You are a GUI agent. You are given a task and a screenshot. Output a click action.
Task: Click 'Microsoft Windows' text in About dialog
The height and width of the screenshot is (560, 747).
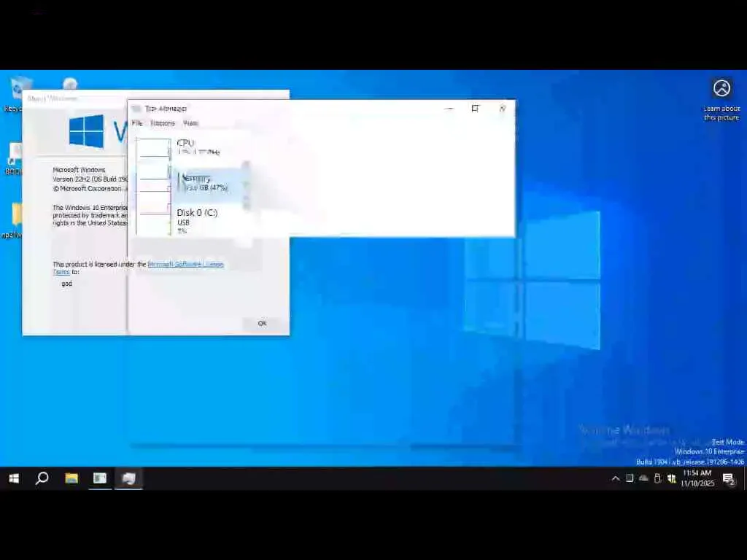[x=79, y=169]
